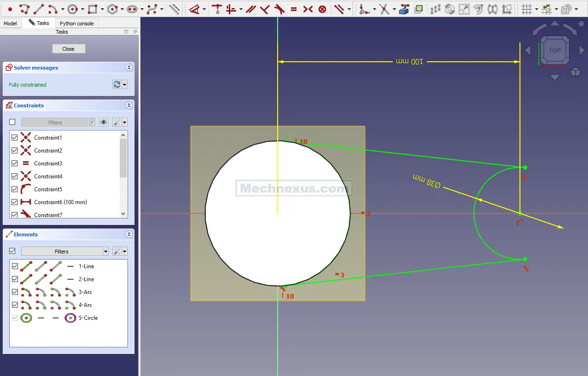588x376 pixels.
Task: Click the Block constraint icon
Action: [x=322, y=9]
